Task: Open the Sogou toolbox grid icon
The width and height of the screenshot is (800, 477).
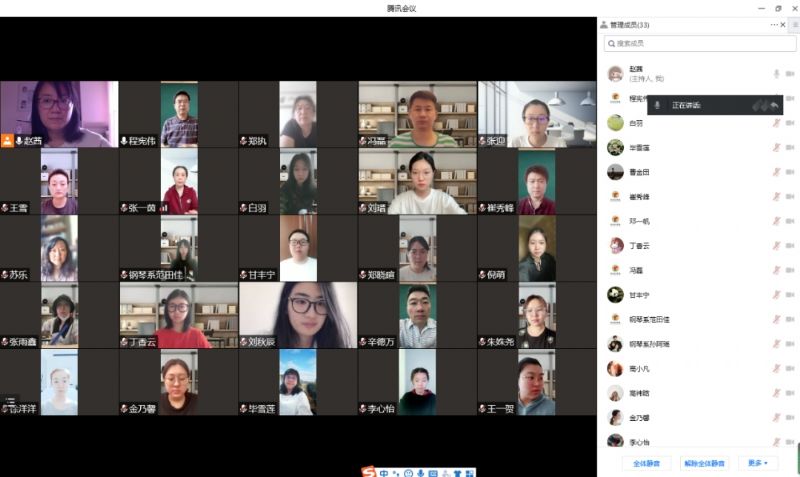Action: (x=469, y=472)
